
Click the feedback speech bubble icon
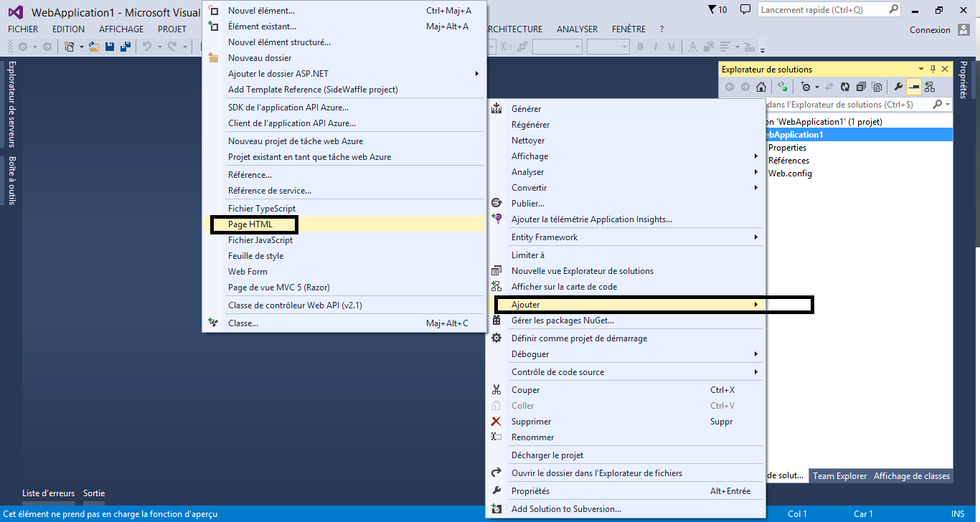coord(745,10)
